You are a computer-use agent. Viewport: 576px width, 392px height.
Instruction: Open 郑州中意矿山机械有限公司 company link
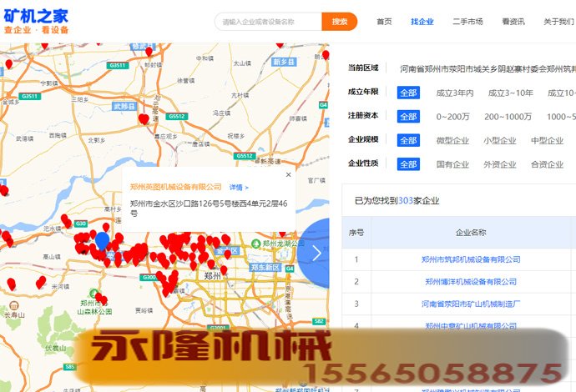471,325
